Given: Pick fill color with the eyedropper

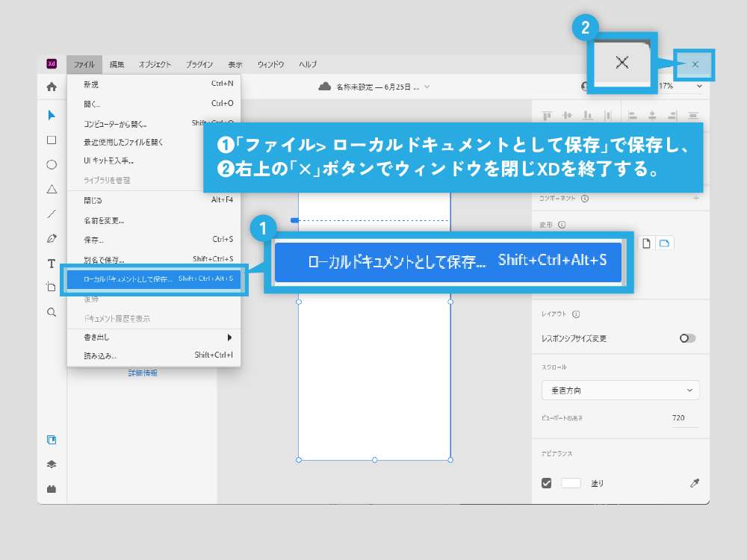Looking at the screenshot, I should [x=695, y=483].
